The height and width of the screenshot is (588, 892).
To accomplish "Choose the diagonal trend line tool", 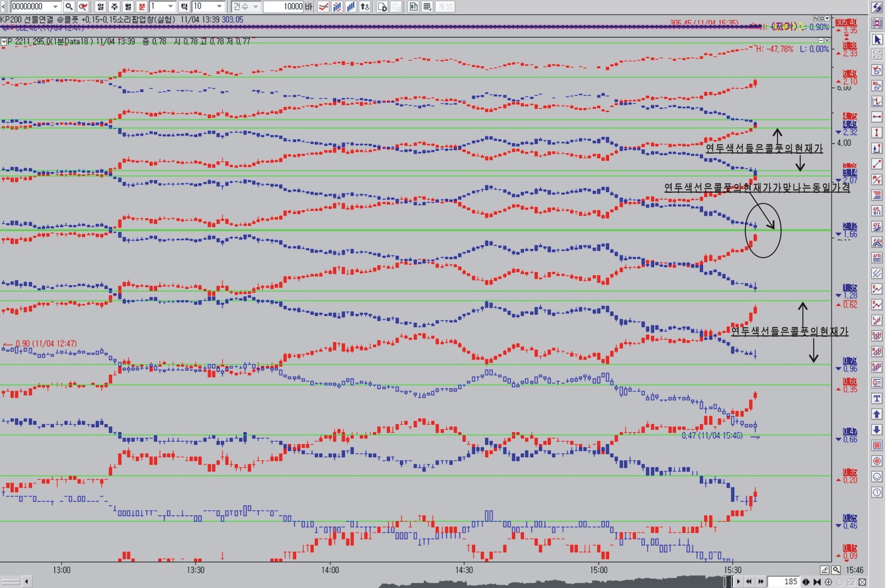I will coord(877,164).
